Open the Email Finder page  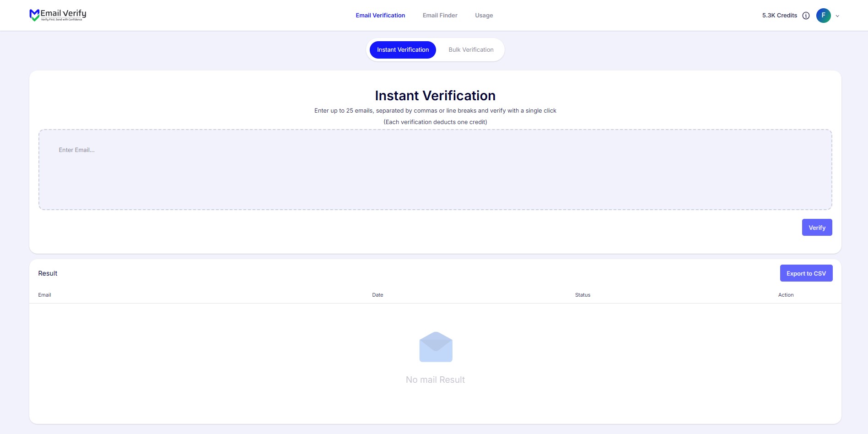(440, 16)
